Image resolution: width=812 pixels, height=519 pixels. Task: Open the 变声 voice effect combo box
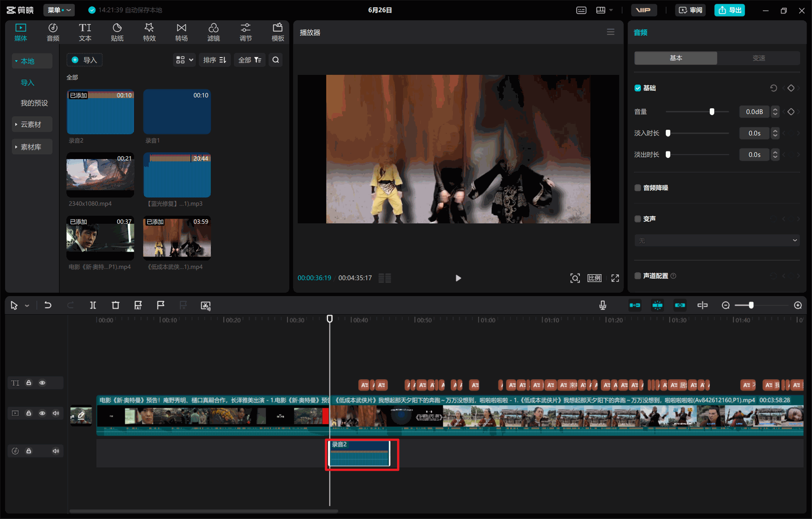tap(717, 240)
